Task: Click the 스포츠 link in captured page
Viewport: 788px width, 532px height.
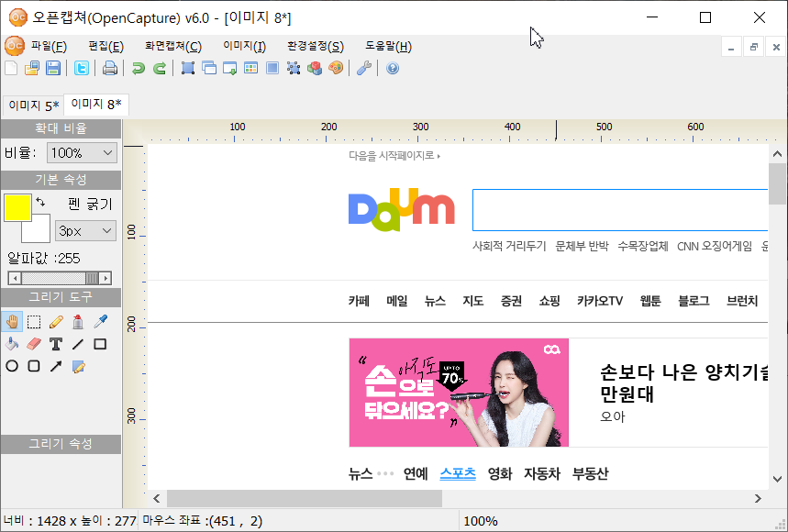Action: coord(458,473)
